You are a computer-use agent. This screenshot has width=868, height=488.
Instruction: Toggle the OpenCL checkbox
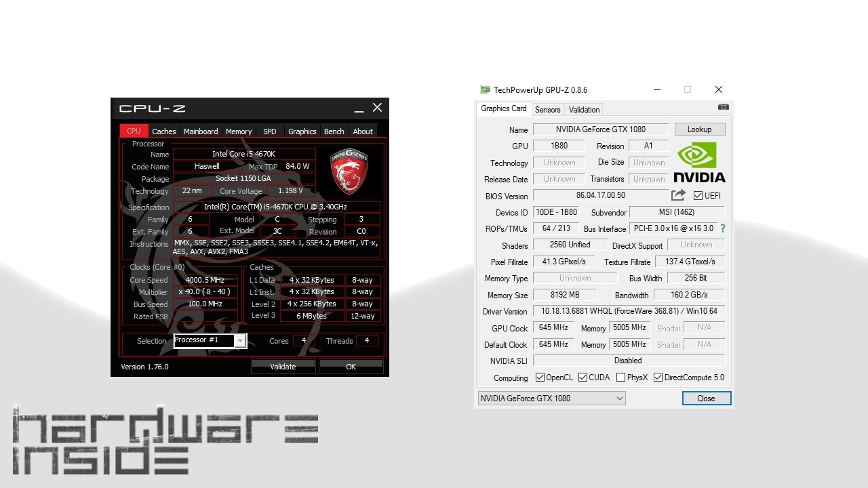click(540, 378)
